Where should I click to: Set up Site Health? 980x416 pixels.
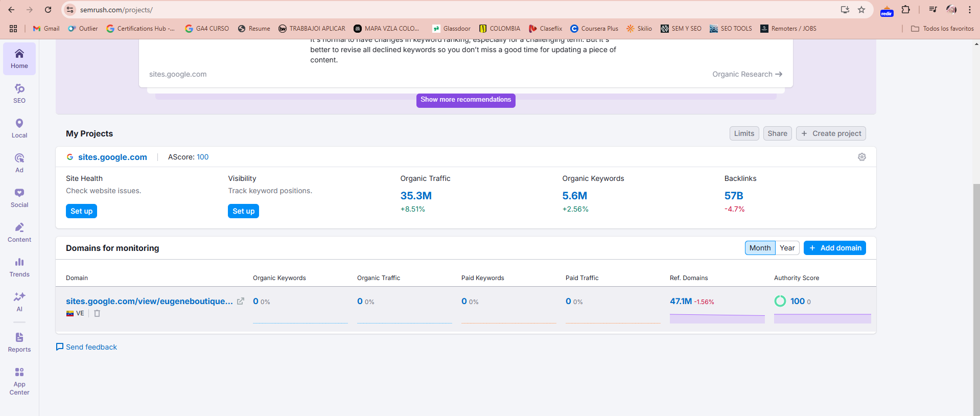[81, 211]
